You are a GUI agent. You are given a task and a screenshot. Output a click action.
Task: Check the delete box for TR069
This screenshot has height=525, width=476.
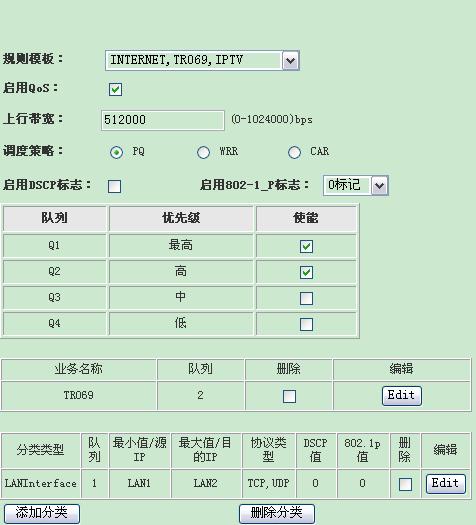coord(289,396)
